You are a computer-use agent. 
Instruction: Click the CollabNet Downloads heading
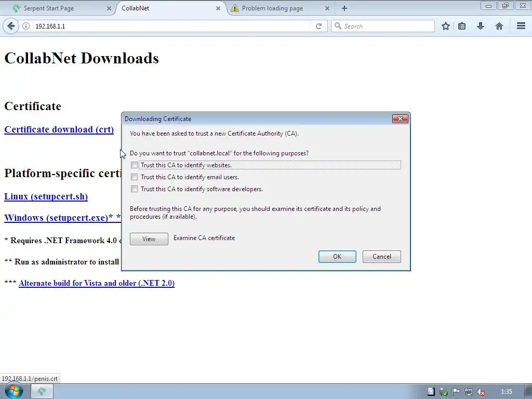(x=82, y=58)
